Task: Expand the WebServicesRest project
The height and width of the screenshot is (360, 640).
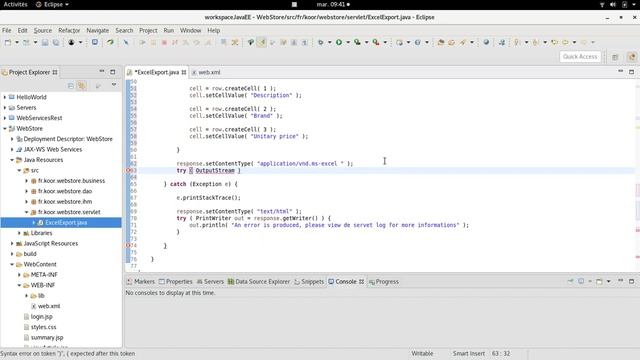Action: (x=5, y=118)
